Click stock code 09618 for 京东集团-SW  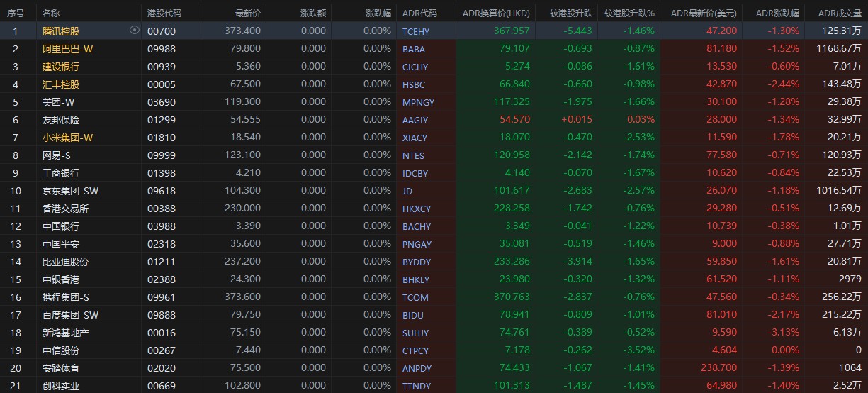pos(161,191)
